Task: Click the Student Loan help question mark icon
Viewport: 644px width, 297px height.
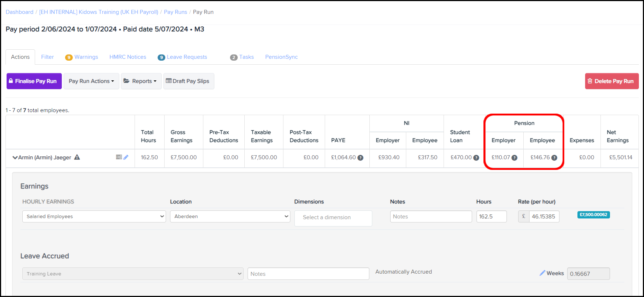Action: [x=476, y=158]
